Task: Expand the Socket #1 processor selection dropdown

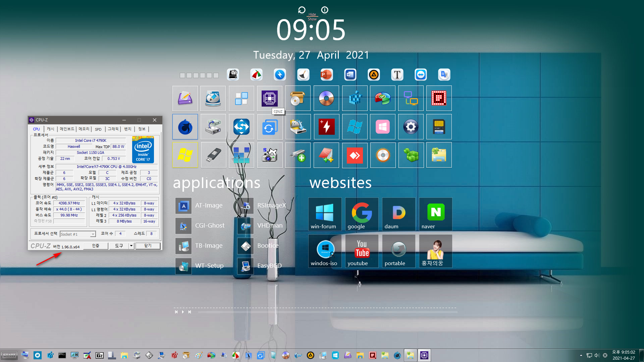Action: click(x=93, y=234)
